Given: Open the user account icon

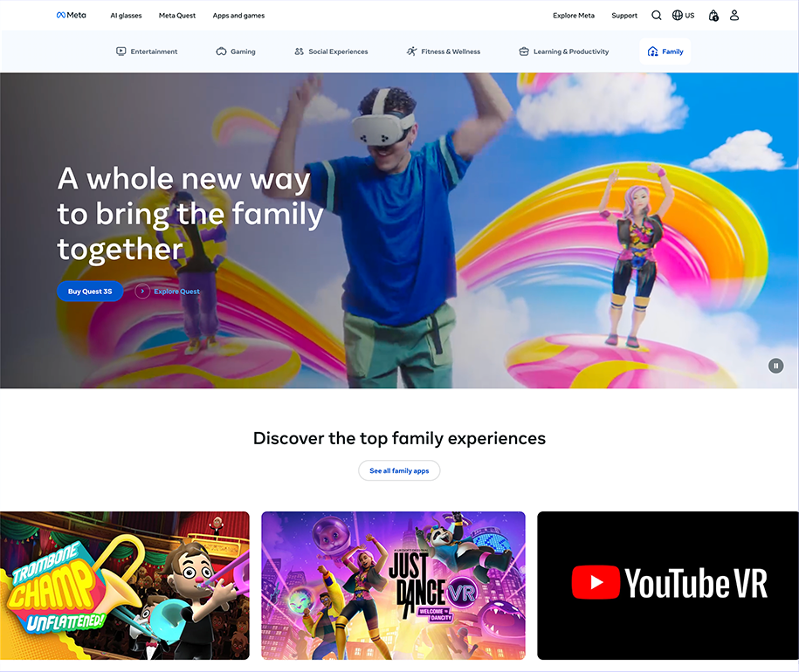Looking at the screenshot, I should [x=734, y=16].
